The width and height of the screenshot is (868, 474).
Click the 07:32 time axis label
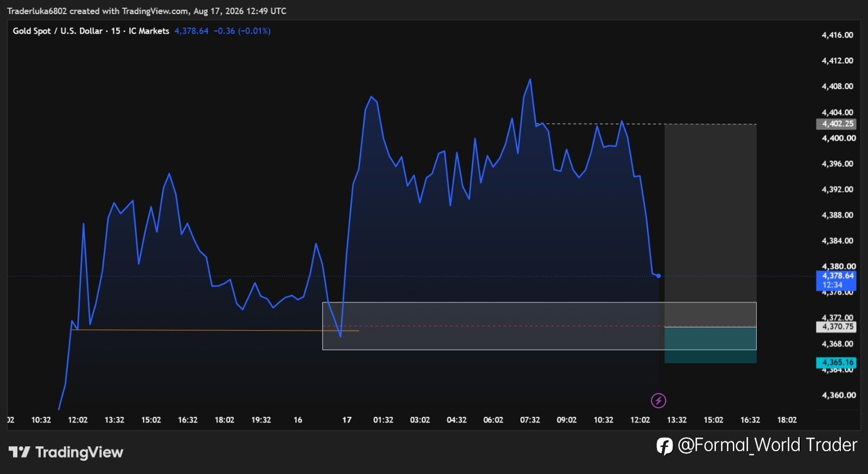(x=530, y=420)
